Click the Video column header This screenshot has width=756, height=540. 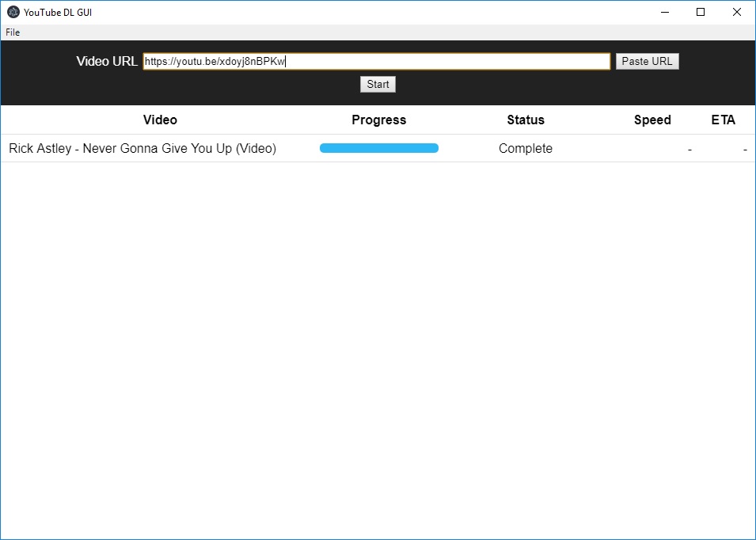point(160,120)
